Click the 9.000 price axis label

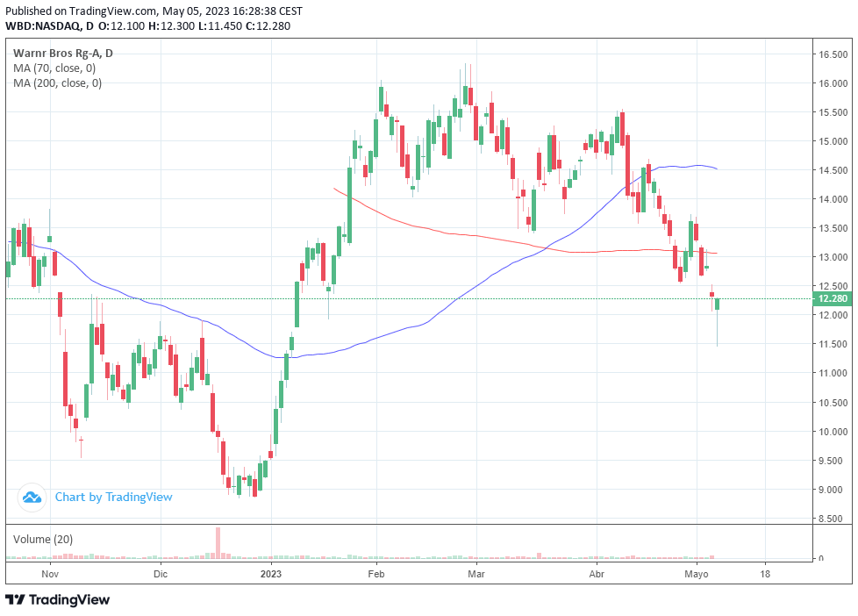[x=833, y=490]
